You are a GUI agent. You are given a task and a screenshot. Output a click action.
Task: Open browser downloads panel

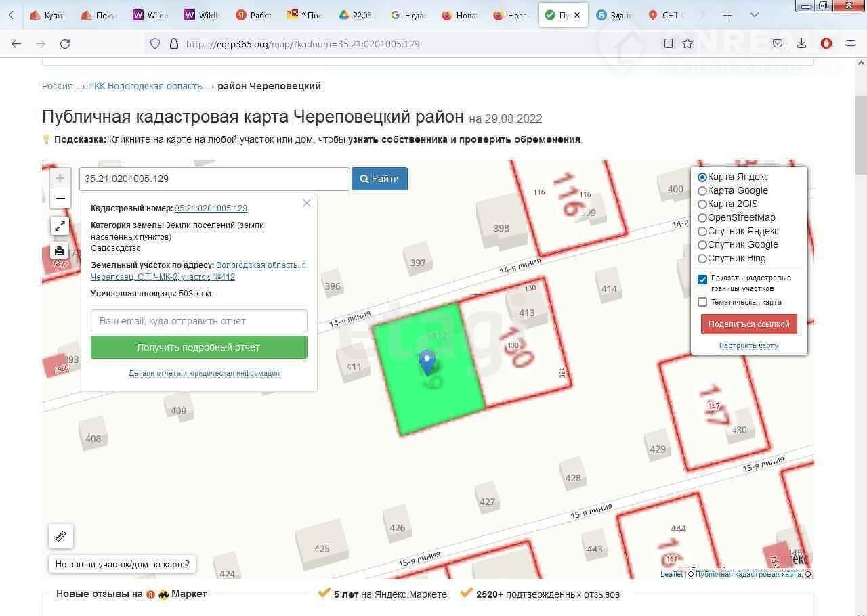pos(801,44)
